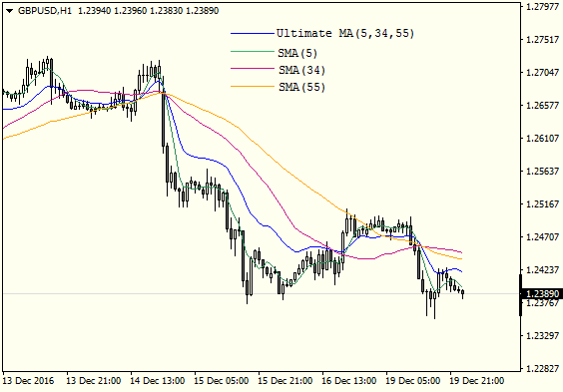This screenshot has width=563, height=392.
Task: Click the 1.26107 price scale value
Action: [x=542, y=138]
